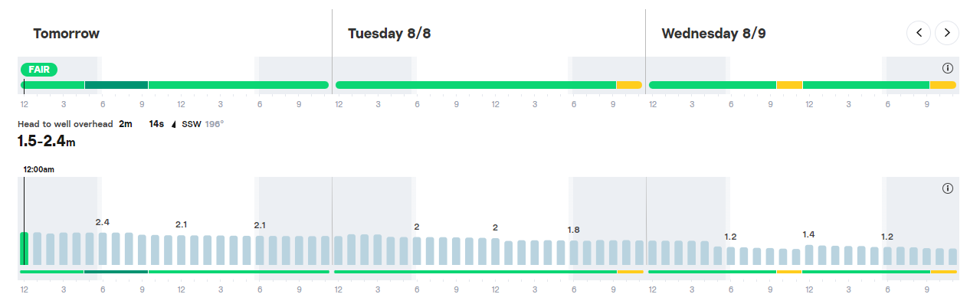980x304 pixels.
Task: Open info icon on surf height chart
Action: pyautogui.click(x=947, y=188)
